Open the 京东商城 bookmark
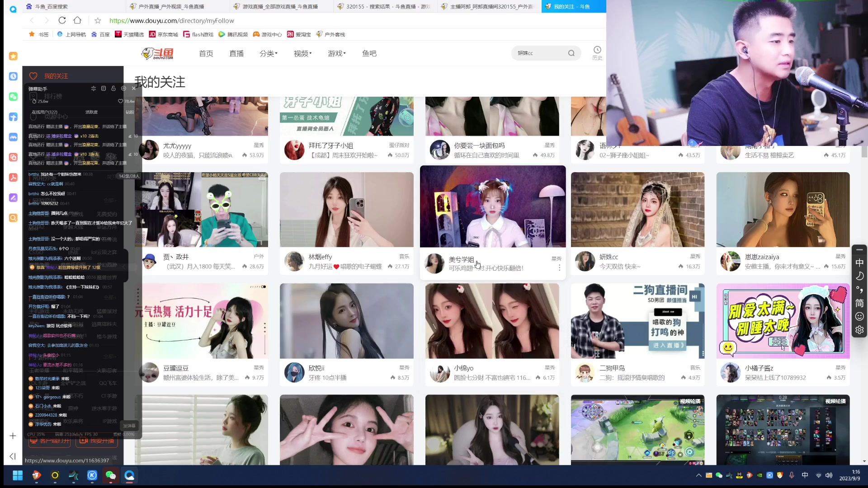 coord(163,34)
